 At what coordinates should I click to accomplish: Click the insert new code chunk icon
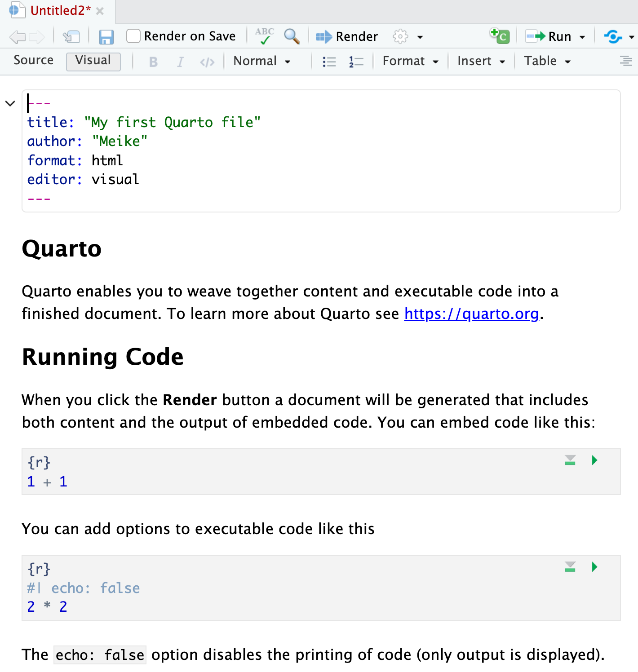click(x=500, y=36)
